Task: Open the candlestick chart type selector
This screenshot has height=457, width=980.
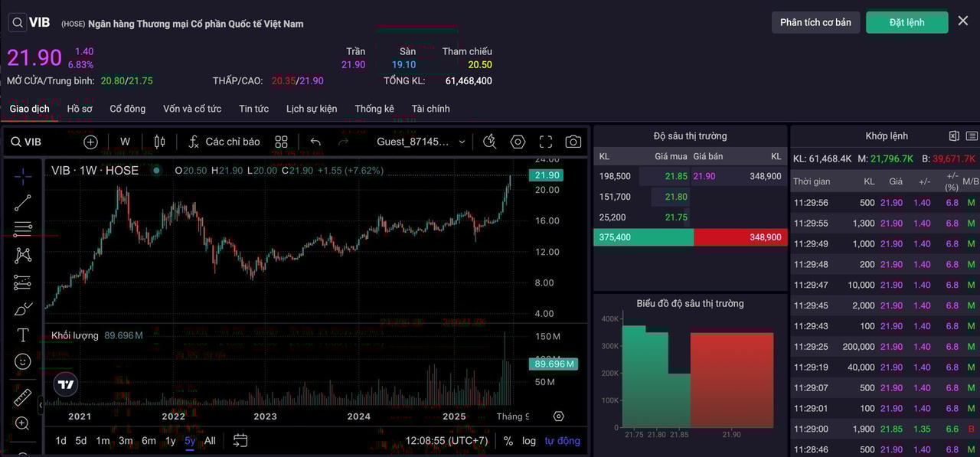Action: (159, 142)
